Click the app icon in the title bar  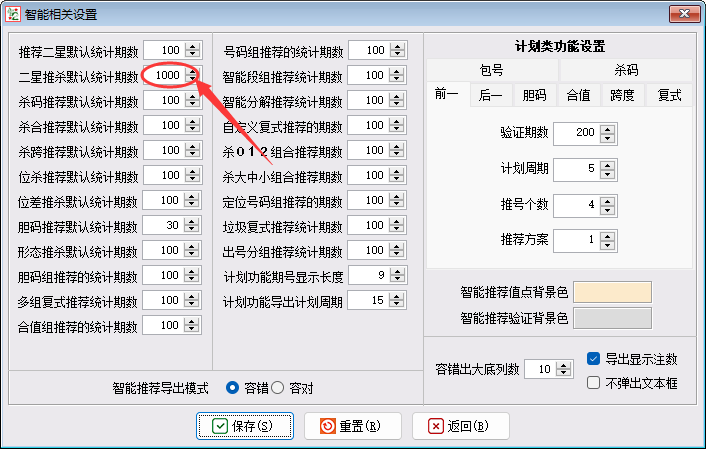pos(15,15)
